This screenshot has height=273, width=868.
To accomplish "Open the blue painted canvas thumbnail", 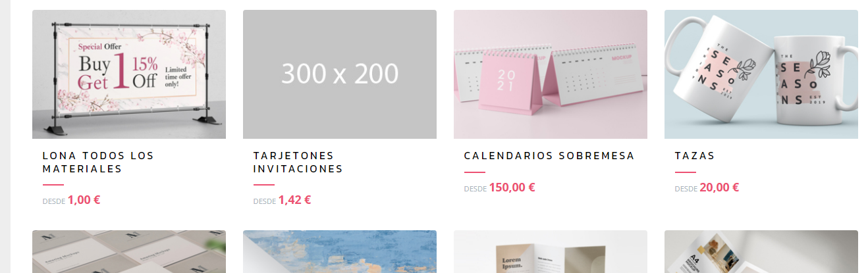I will pyautogui.click(x=340, y=251).
